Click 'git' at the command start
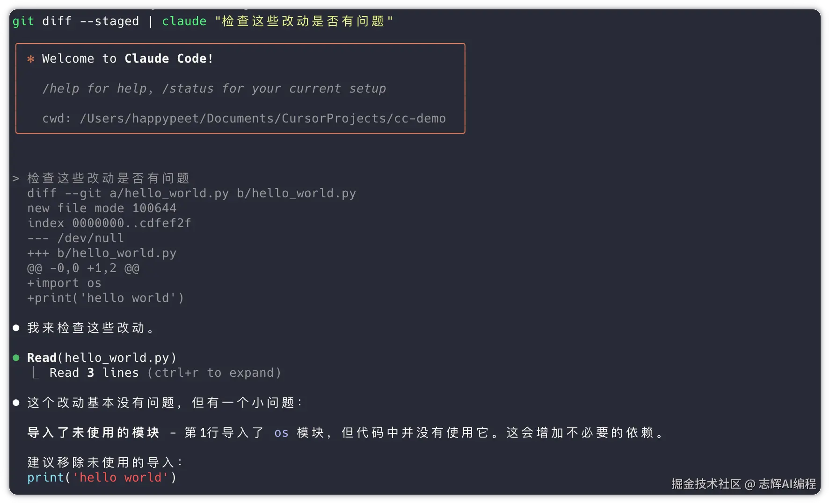 click(23, 22)
